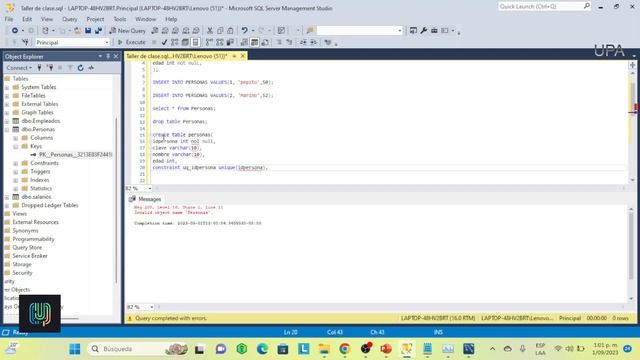This screenshot has height=360, width=640.
Task: Toggle Auto Hide pin on Object Explorer
Action: click(108, 56)
